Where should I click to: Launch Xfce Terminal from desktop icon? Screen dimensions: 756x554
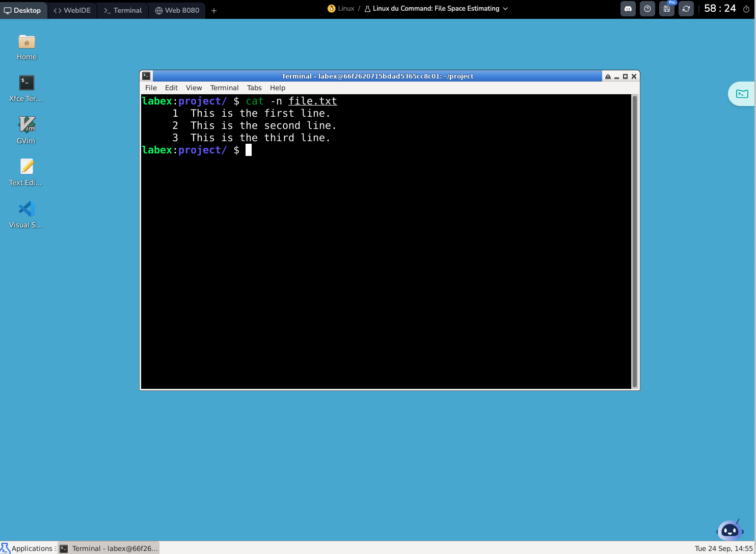pyautogui.click(x=26, y=83)
